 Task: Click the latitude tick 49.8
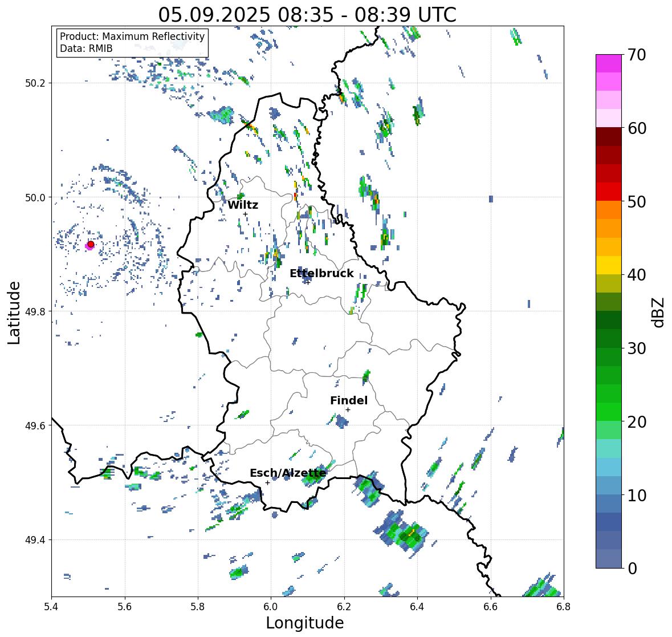tap(35, 311)
